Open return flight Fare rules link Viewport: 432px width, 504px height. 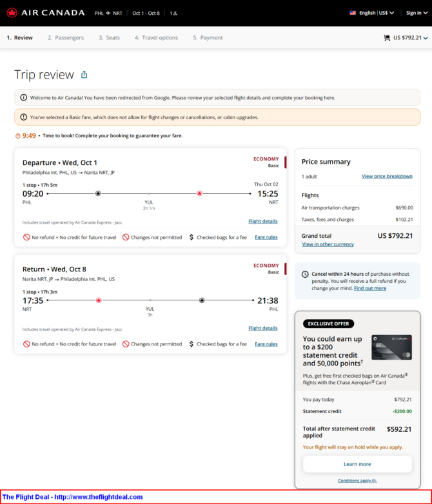click(266, 344)
